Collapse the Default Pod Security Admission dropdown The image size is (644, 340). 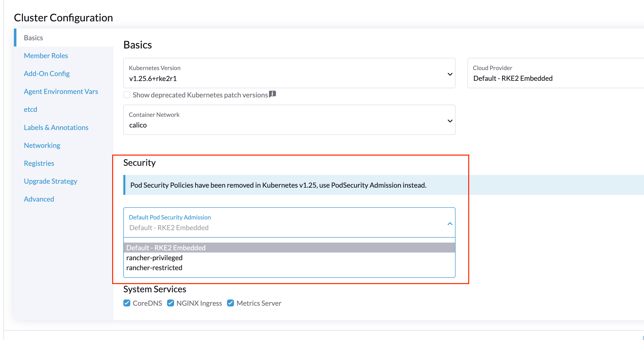tap(450, 224)
